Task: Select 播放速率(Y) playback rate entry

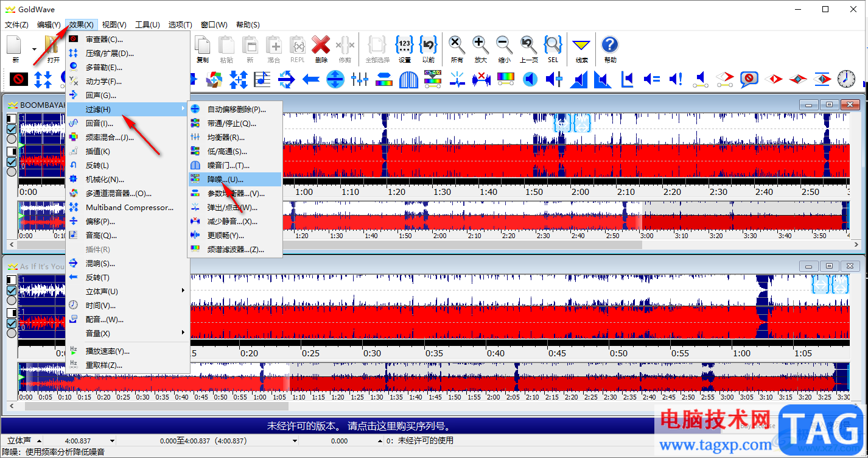Action: pos(128,351)
